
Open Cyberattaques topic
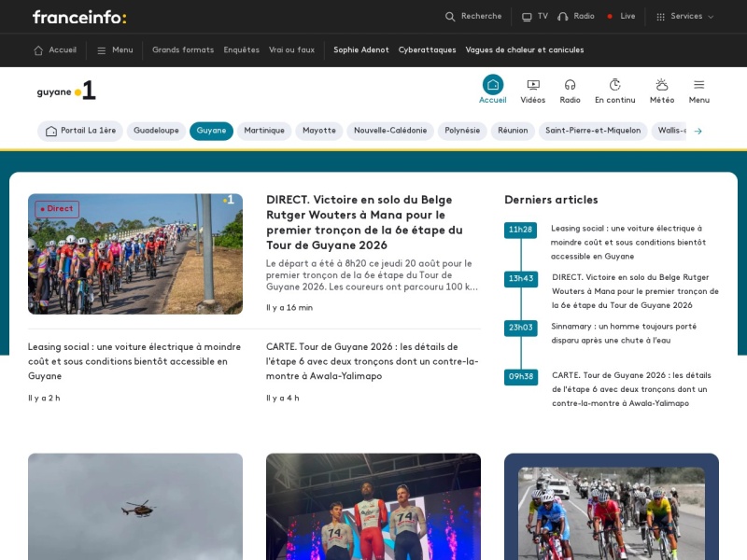(x=428, y=50)
